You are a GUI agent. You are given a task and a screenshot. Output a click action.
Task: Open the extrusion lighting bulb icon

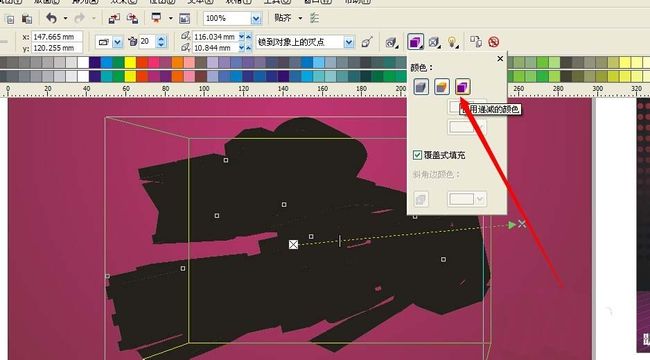(x=452, y=42)
